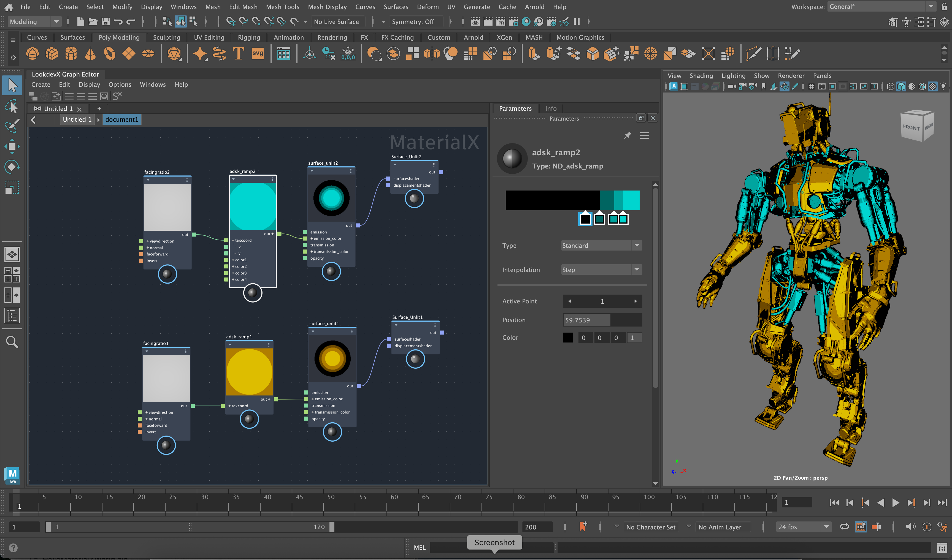Viewport: 952px width, 560px height.
Task: Open the Mesh Tools menu
Action: pos(282,6)
